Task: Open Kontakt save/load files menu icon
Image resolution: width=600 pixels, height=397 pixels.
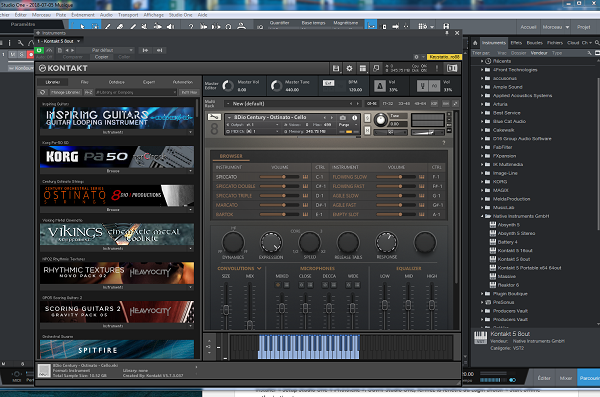Action: 336,69
